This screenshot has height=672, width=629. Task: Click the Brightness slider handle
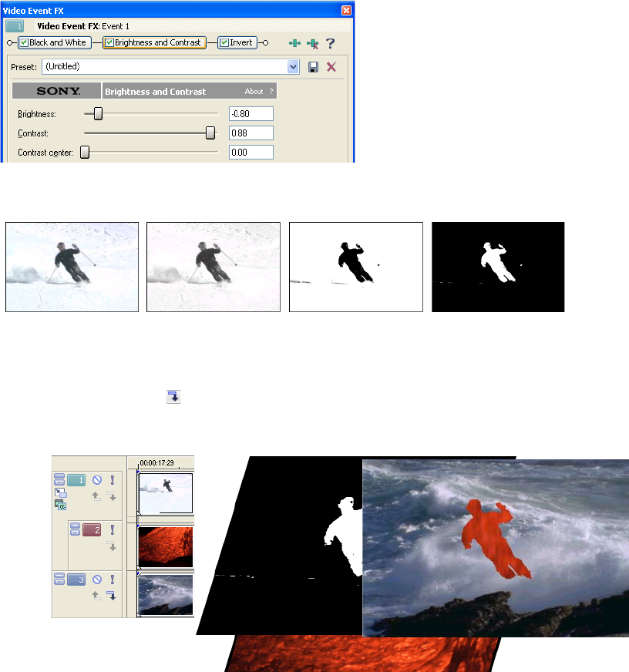click(x=98, y=113)
